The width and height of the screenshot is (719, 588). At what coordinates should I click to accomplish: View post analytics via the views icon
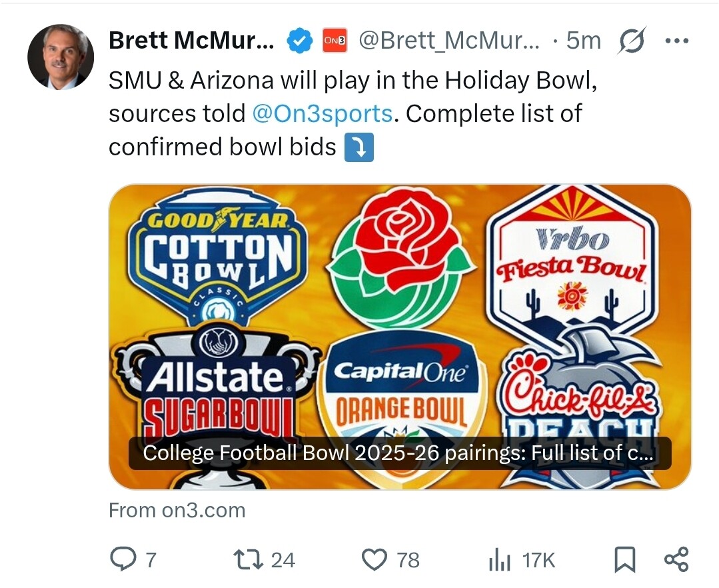[x=499, y=560]
